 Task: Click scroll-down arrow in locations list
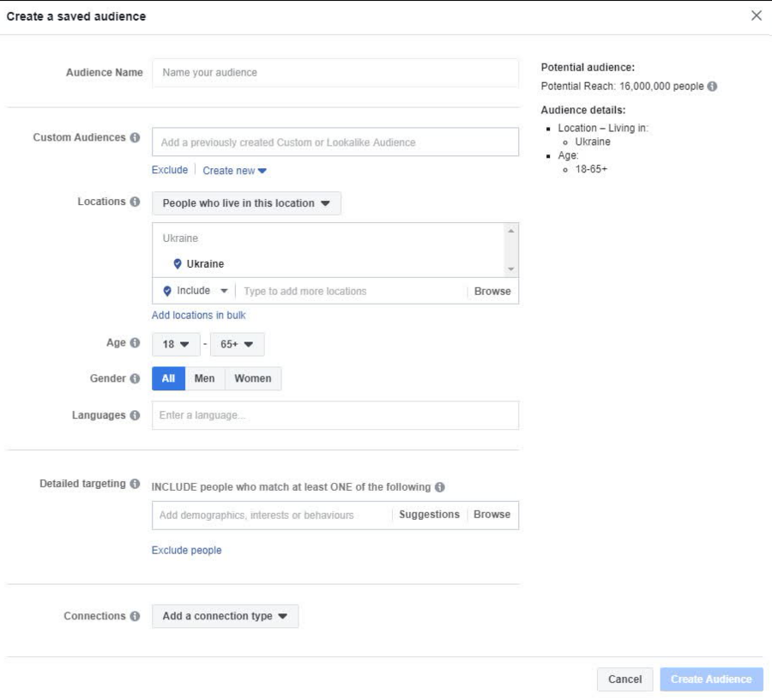pyautogui.click(x=511, y=269)
